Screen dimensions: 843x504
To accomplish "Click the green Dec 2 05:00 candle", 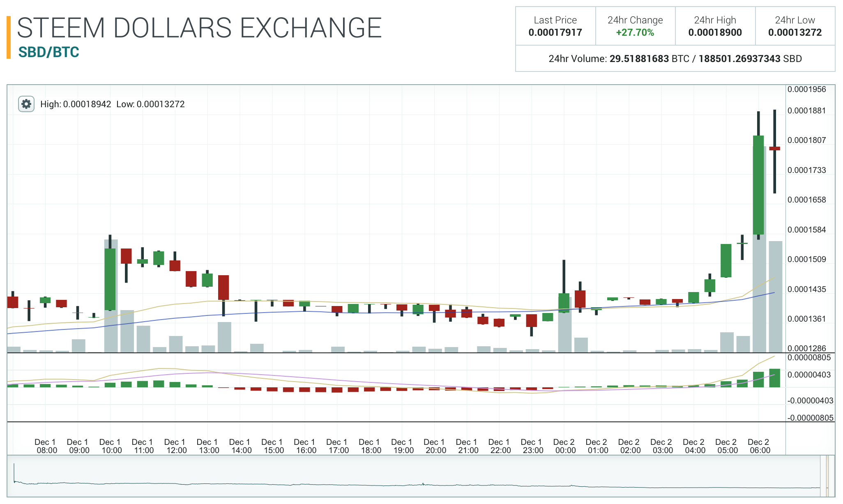I will tap(726, 260).
